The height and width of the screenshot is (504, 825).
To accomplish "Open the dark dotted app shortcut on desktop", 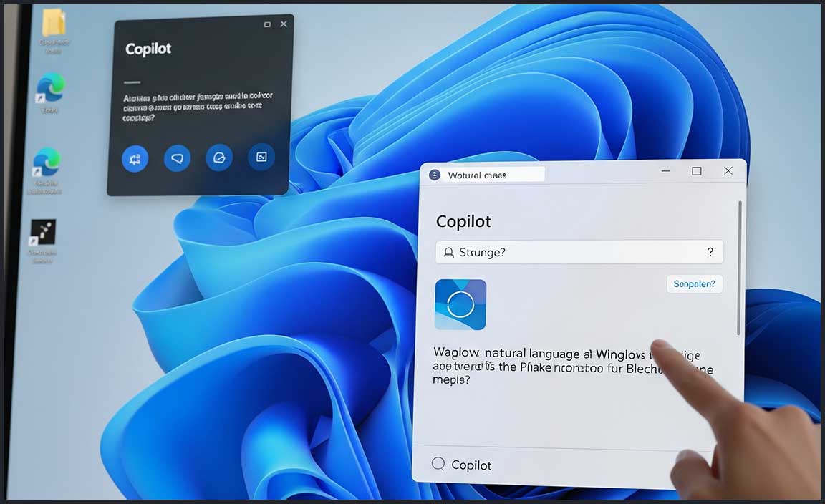I will click(x=43, y=232).
